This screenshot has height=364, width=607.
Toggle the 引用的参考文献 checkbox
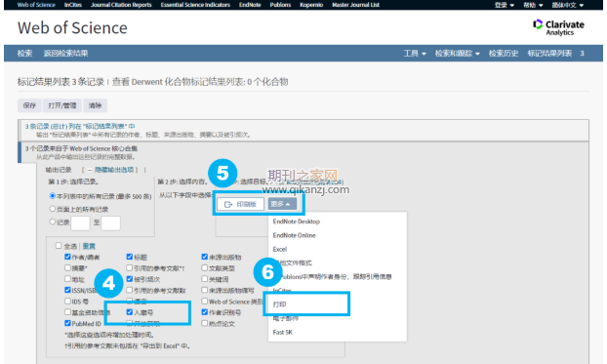click(130, 267)
